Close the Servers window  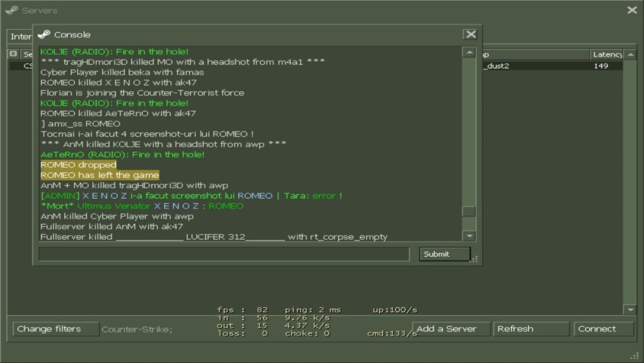(x=632, y=10)
